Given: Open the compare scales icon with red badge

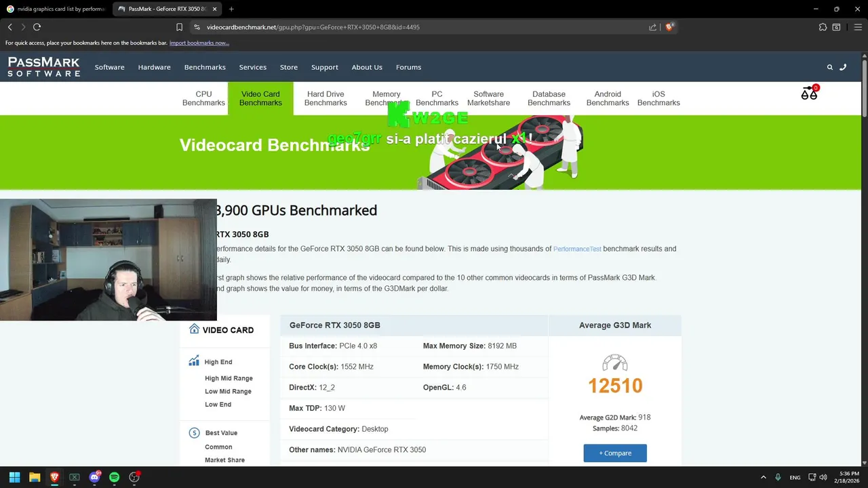Looking at the screenshot, I should point(810,93).
